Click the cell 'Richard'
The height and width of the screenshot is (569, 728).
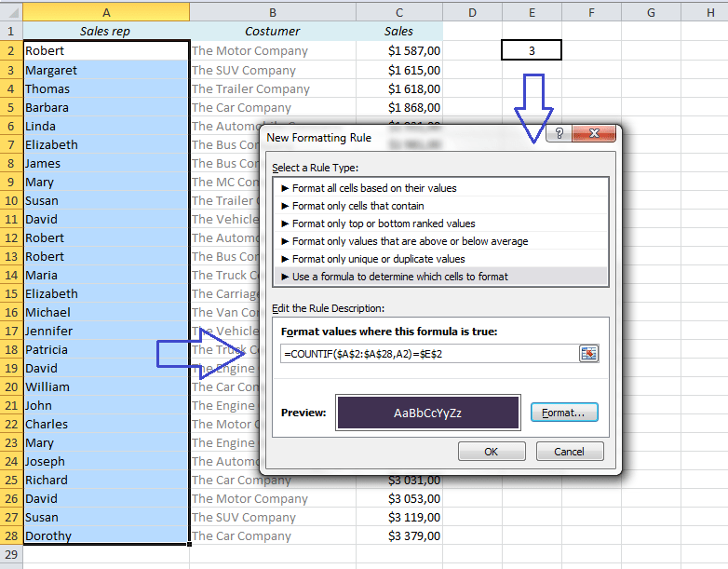coord(106,480)
